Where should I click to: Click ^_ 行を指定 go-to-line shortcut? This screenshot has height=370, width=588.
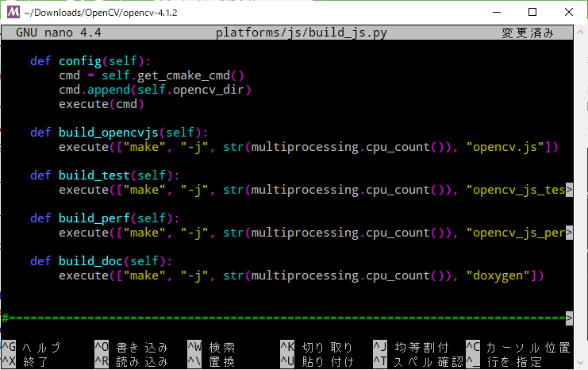(505, 361)
